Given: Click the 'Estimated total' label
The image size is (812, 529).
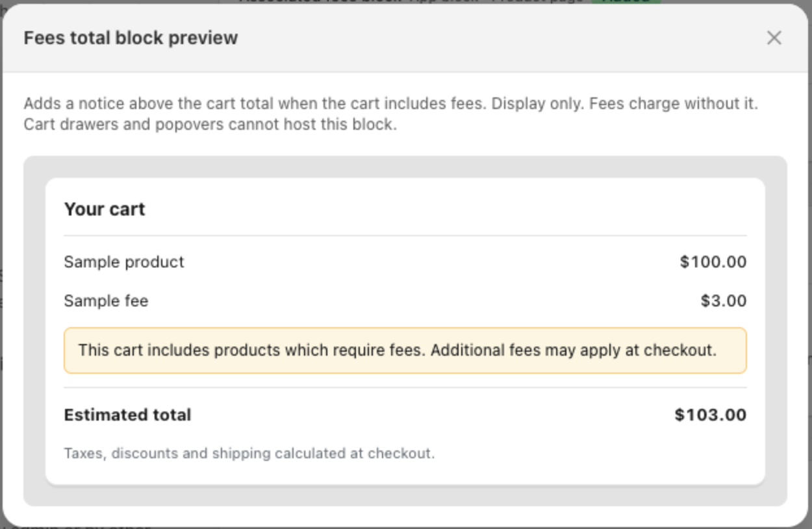Looking at the screenshot, I should [x=127, y=415].
